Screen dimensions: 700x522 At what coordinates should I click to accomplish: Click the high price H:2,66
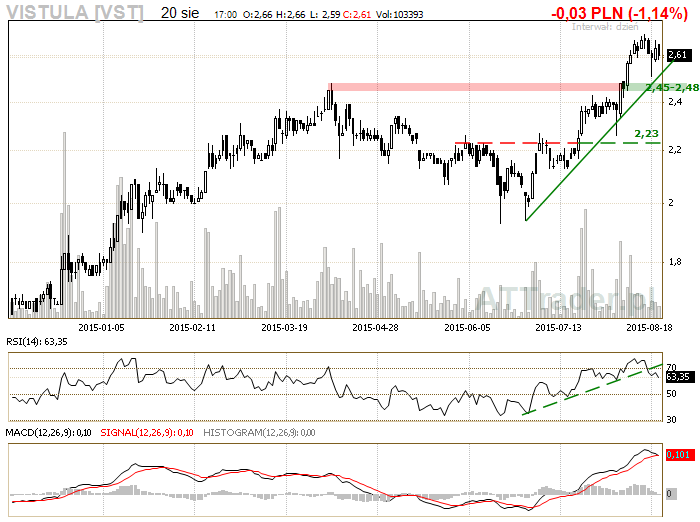[x=291, y=15]
